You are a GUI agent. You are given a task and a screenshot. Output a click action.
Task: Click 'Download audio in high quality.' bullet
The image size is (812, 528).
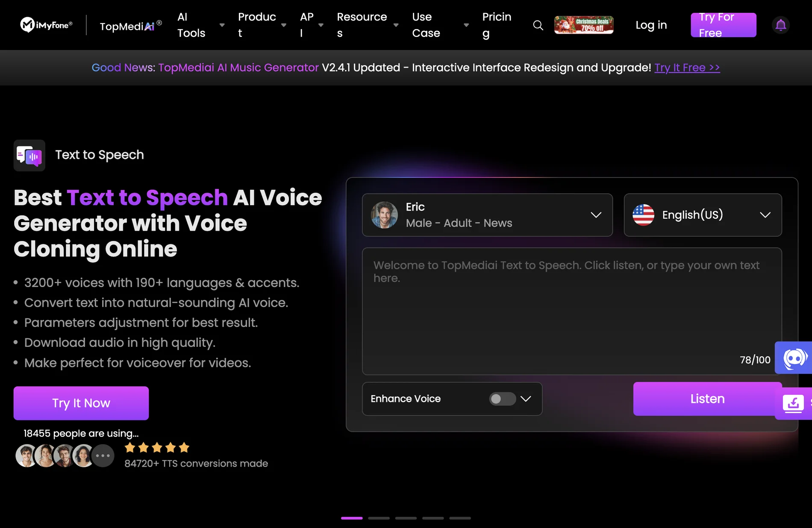click(x=120, y=343)
